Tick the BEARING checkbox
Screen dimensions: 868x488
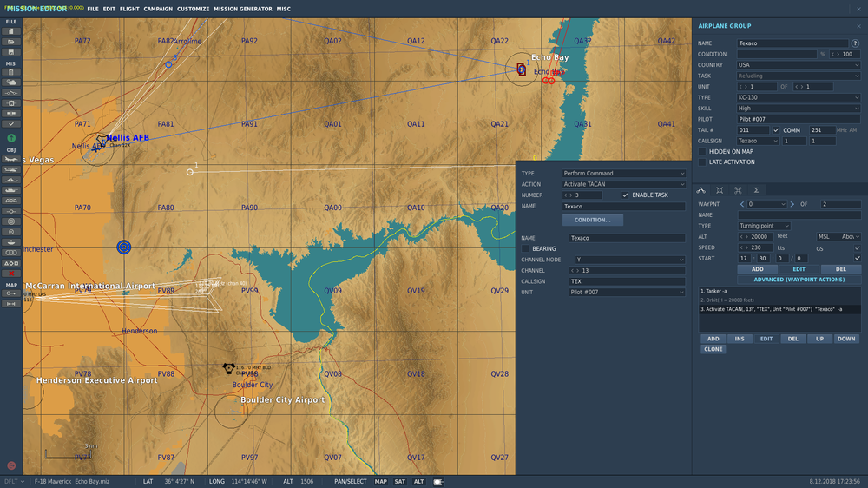pyautogui.click(x=525, y=248)
